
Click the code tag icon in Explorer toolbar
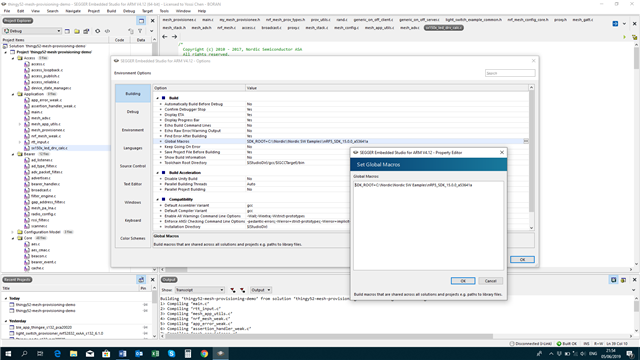click(107, 31)
